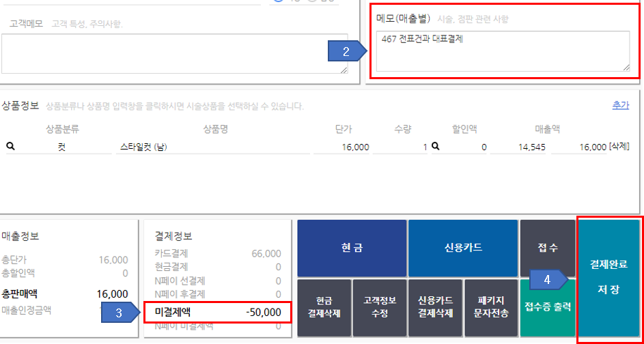The height and width of the screenshot is (344, 644).
Task: Click the 접수 button
Action: 548,248
